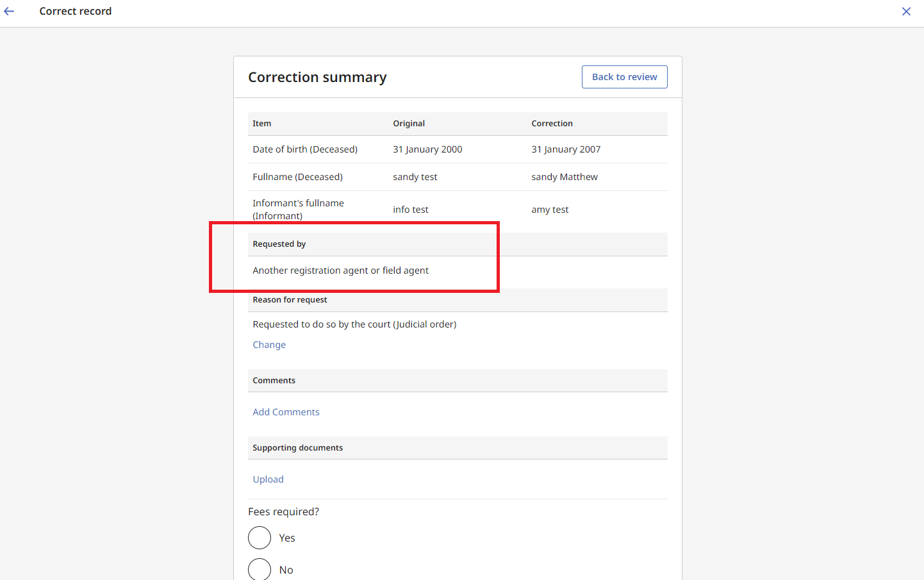Open the Change link under Reason for request
This screenshot has height=580, width=924.
click(x=268, y=344)
